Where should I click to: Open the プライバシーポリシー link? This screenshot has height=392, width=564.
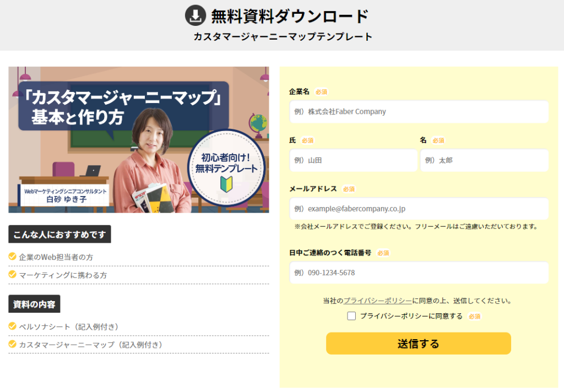377,301
